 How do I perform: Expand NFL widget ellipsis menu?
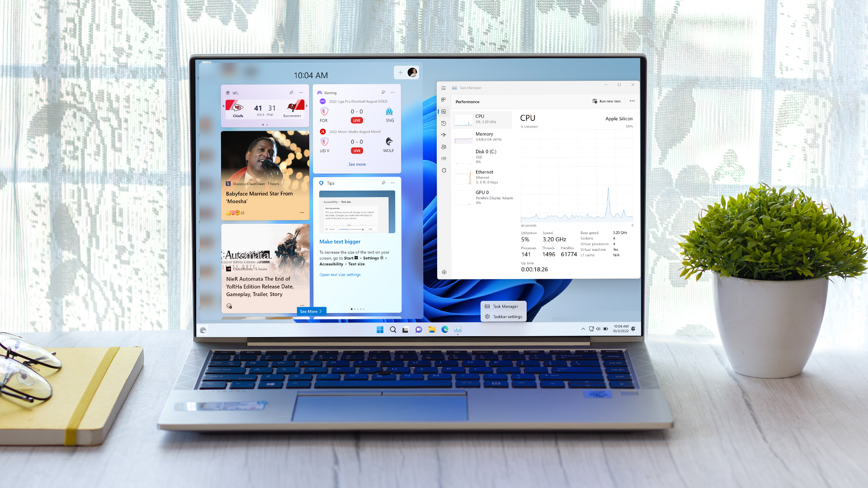pyautogui.click(x=301, y=92)
